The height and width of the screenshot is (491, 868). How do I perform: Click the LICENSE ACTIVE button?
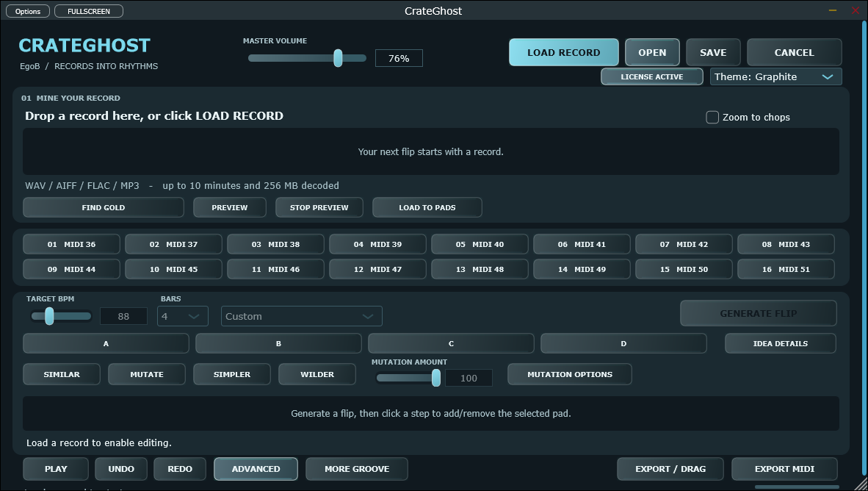tap(651, 76)
